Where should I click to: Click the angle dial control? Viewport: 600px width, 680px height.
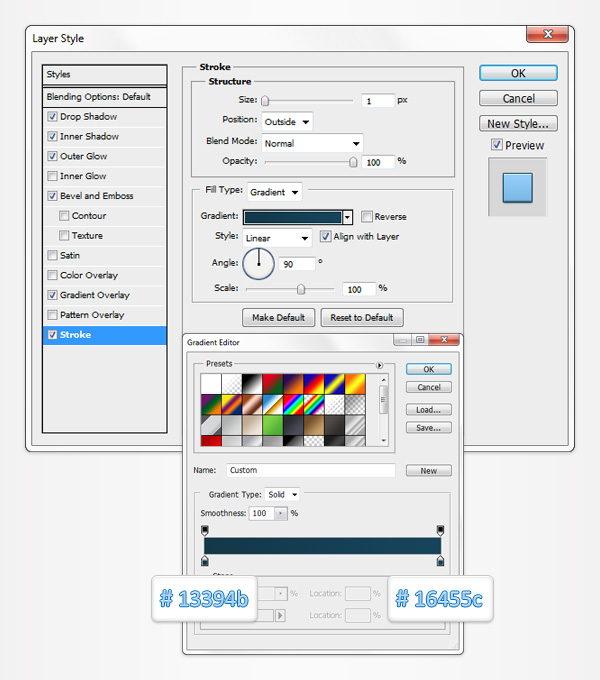click(258, 264)
